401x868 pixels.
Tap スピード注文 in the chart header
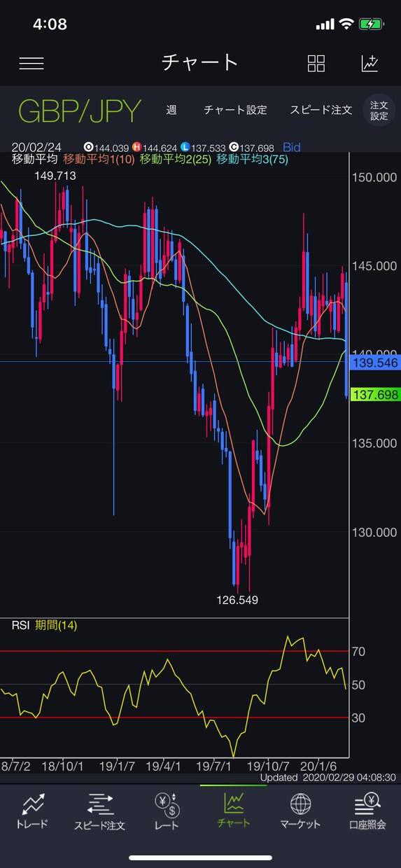point(321,110)
